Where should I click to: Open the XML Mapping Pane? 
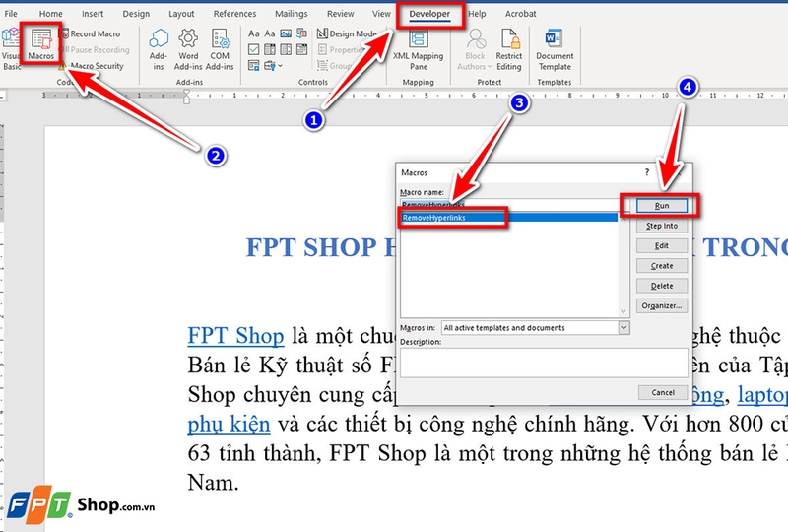tap(418, 49)
